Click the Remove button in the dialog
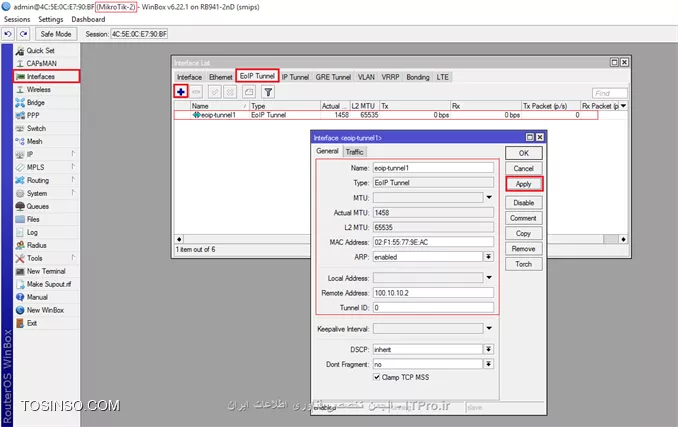Image resolution: width=678 pixels, height=427 pixels. (524, 249)
